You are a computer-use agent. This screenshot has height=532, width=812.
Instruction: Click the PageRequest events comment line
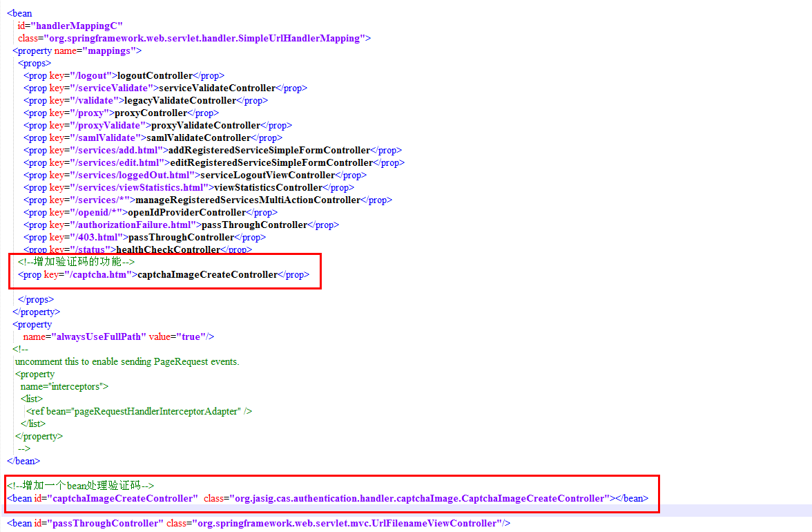tap(127, 361)
